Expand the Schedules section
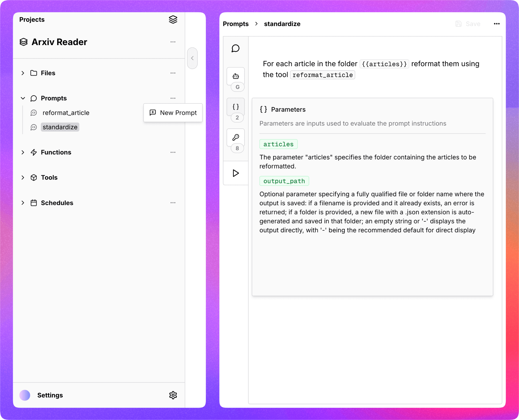Screen dimensions: 519x420 coord(23,203)
